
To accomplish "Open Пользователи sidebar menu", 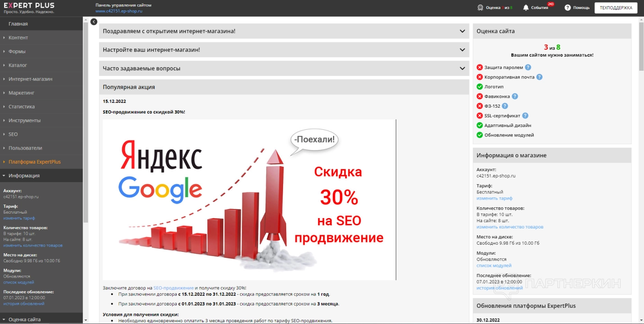I will (x=41, y=148).
